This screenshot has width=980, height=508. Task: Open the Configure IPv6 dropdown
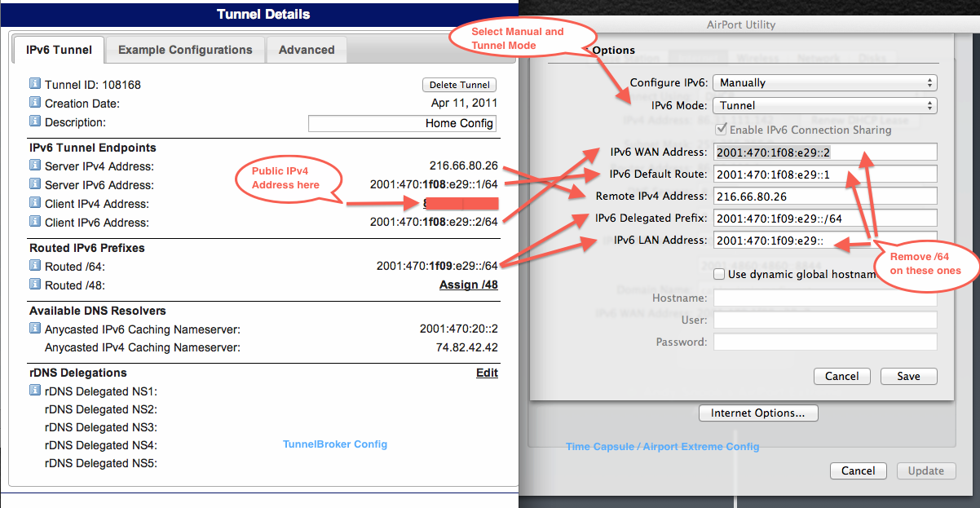825,83
